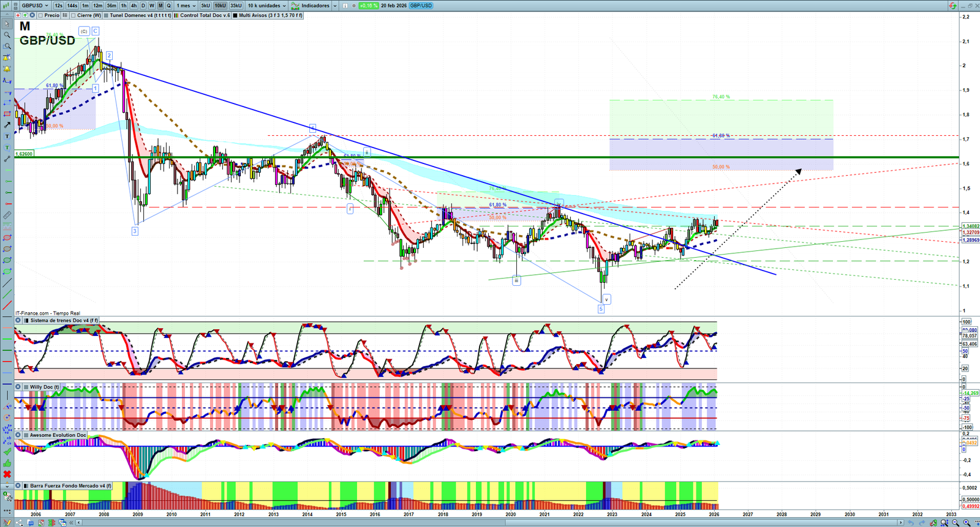Click the green thumbs-up icon
This screenshot has width=980, height=527.
[x=7, y=463]
